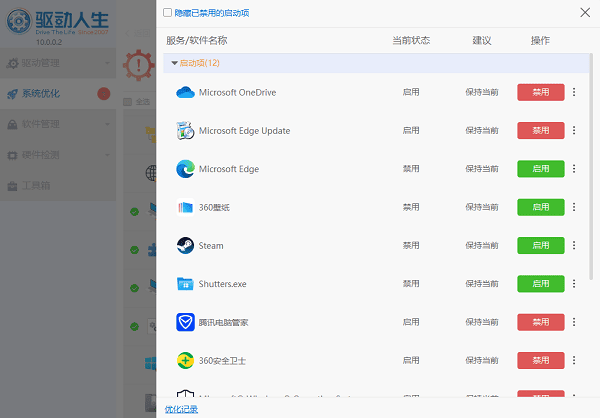This screenshot has height=418, width=600.
Task: Click the 驱动管理 gear icon in sidebar
Action: click(13, 63)
